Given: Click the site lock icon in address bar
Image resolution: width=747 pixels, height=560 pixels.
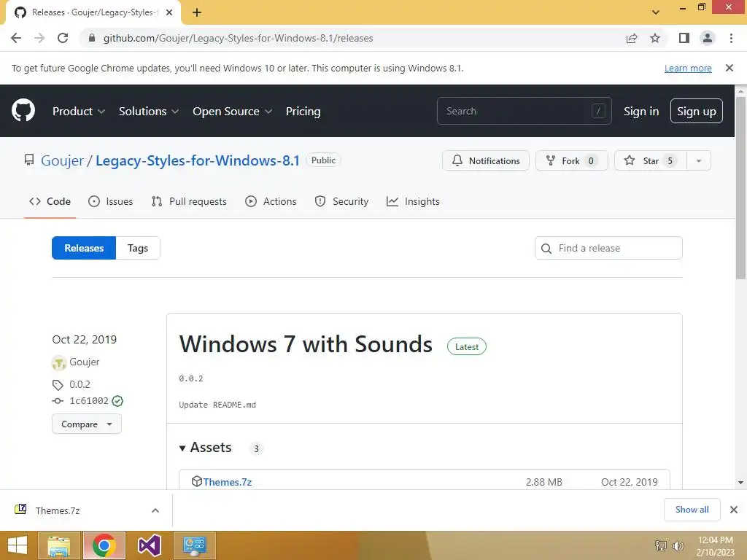Looking at the screenshot, I should (92, 38).
